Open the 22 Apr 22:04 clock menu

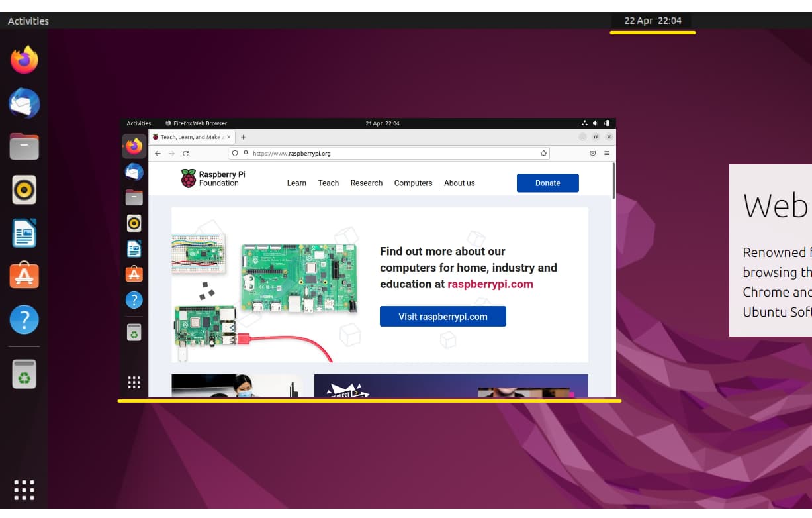(x=653, y=21)
